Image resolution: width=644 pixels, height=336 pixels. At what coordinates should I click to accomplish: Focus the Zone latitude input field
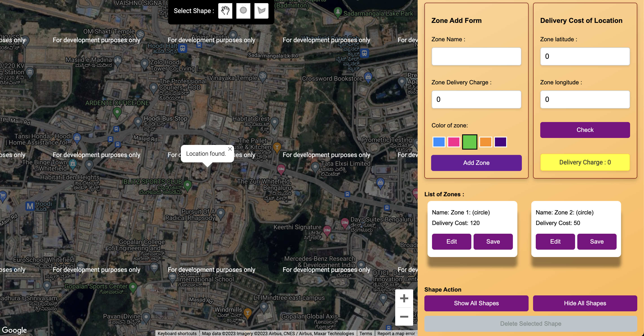pyautogui.click(x=585, y=57)
